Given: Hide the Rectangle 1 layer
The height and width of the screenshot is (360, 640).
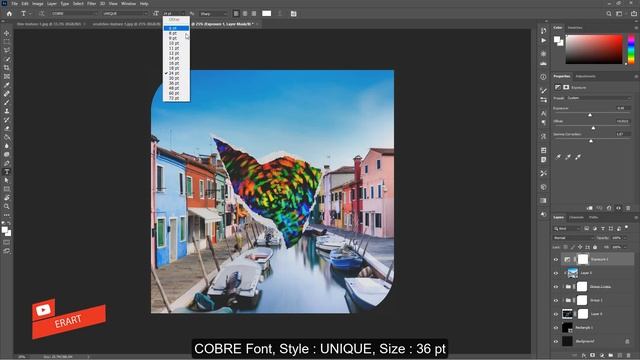Looking at the screenshot, I should click(x=556, y=328).
